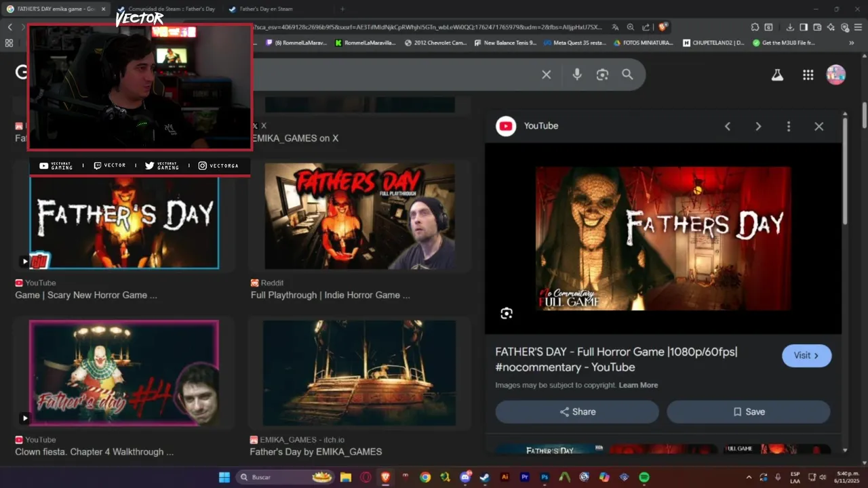
Task: Close the YouTube image preview panel
Action: 818,126
